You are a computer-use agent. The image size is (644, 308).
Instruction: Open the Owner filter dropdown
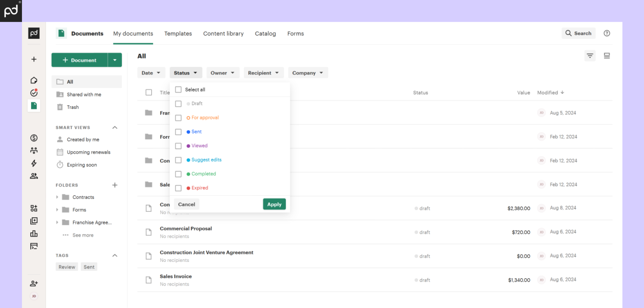coord(223,73)
